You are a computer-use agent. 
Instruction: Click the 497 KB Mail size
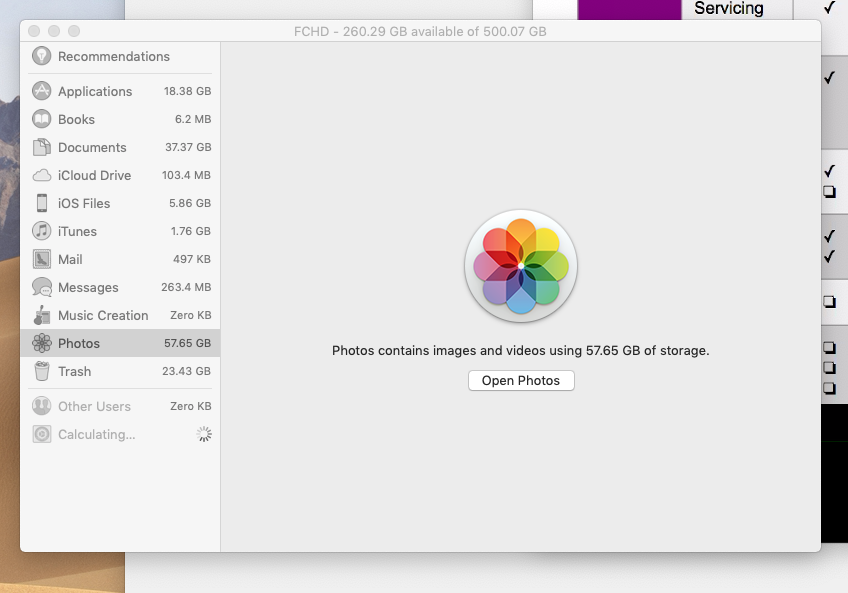pyautogui.click(x=192, y=259)
